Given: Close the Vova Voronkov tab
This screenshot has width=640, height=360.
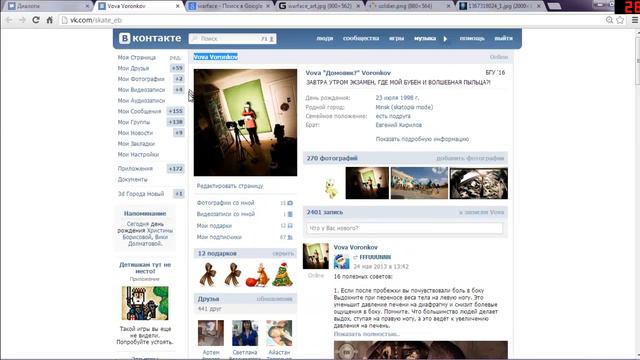Looking at the screenshot, I should pyautogui.click(x=178, y=6).
